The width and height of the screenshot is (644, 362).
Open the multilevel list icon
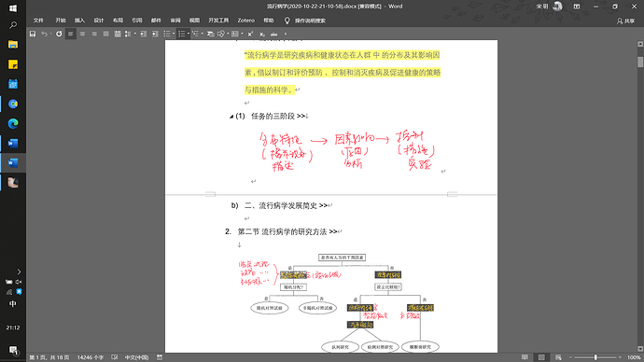point(196,35)
